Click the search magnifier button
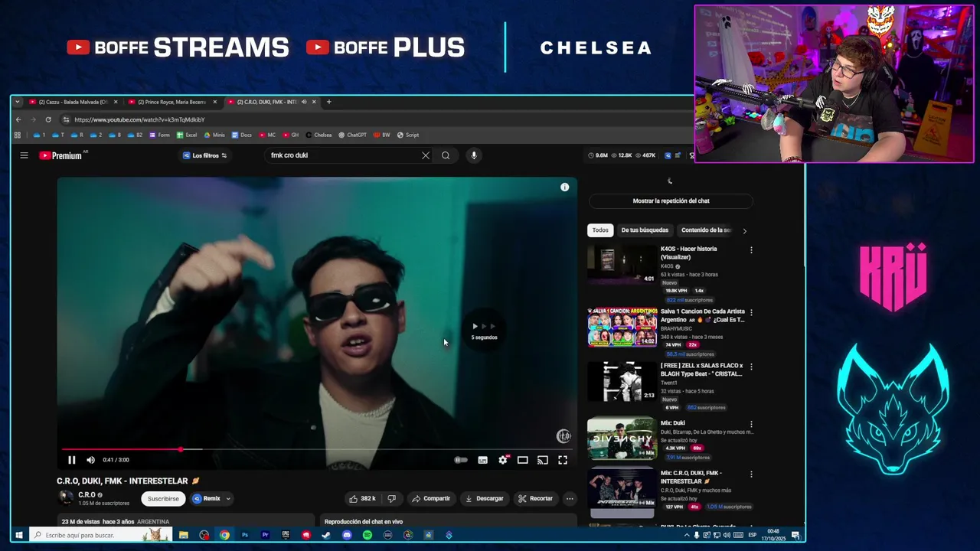 pyautogui.click(x=446, y=155)
